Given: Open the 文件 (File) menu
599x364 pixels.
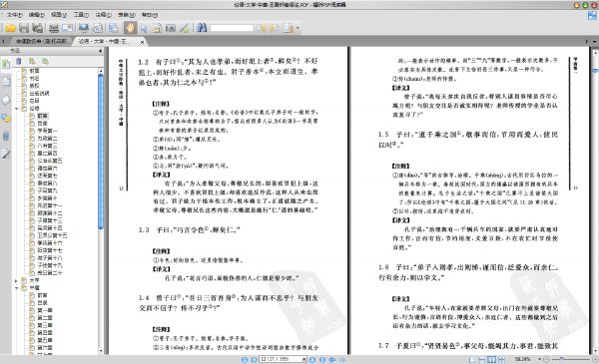Looking at the screenshot, I should coord(14,15).
